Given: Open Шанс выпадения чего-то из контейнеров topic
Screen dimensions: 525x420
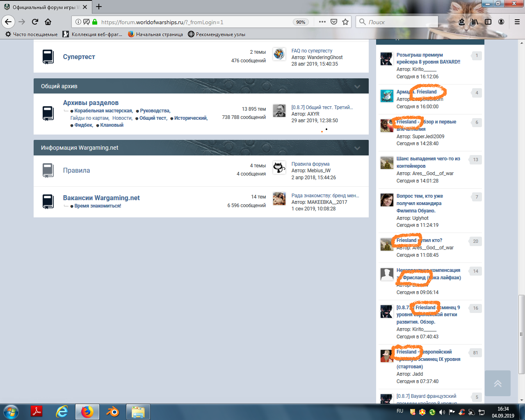Looking at the screenshot, I should 428,162.
